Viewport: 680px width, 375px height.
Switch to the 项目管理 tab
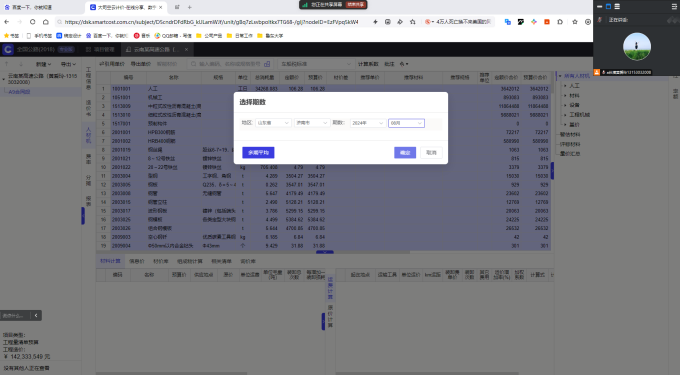point(101,49)
